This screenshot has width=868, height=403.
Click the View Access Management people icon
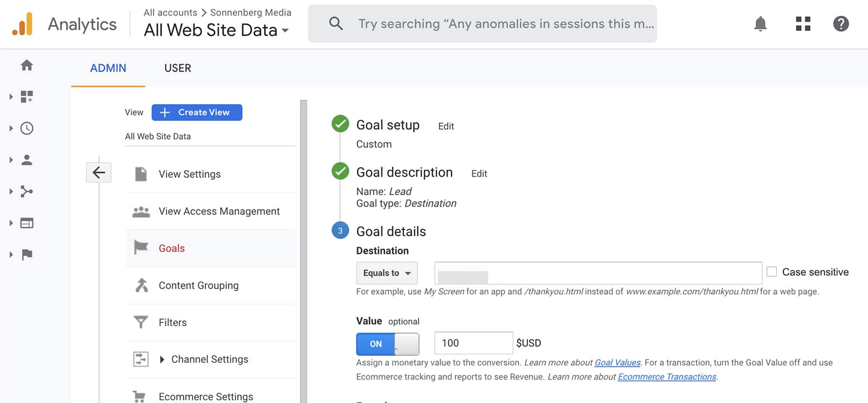(141, 212)
